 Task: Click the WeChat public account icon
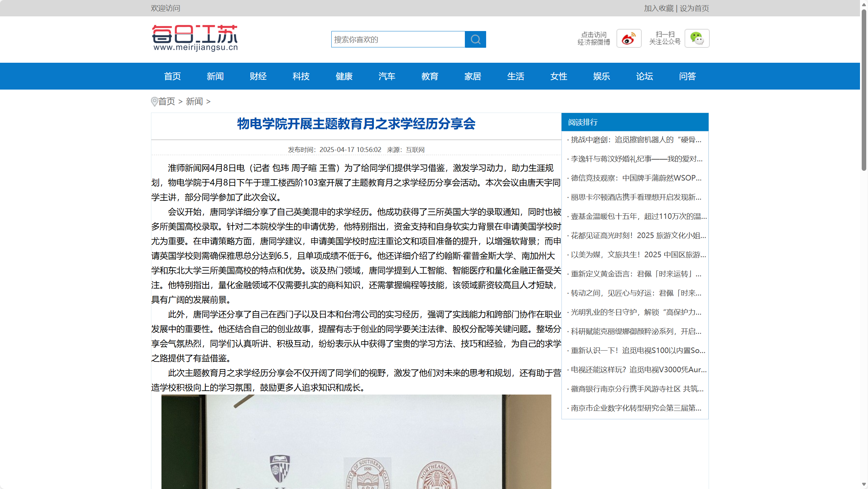(697, 38)
